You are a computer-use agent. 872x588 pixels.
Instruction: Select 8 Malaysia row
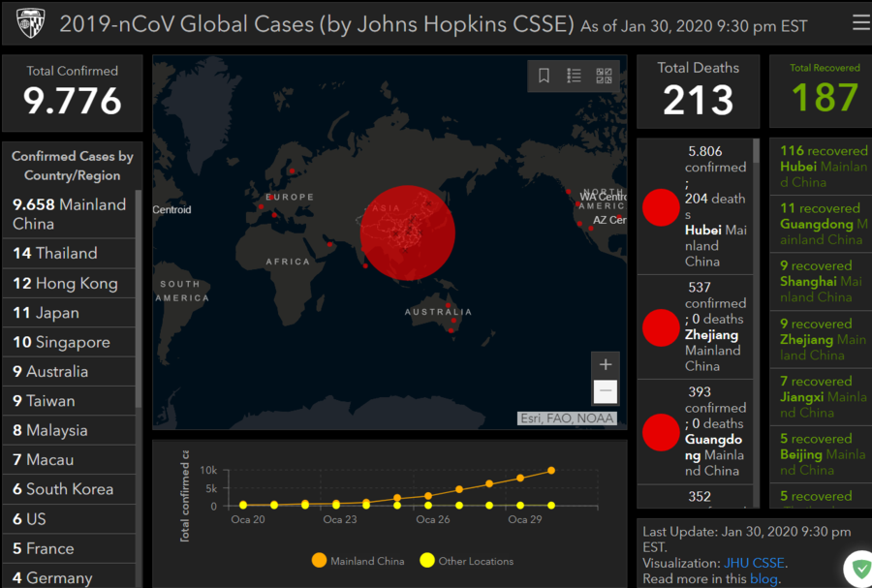pyautogui.click(x=69, y=431)
